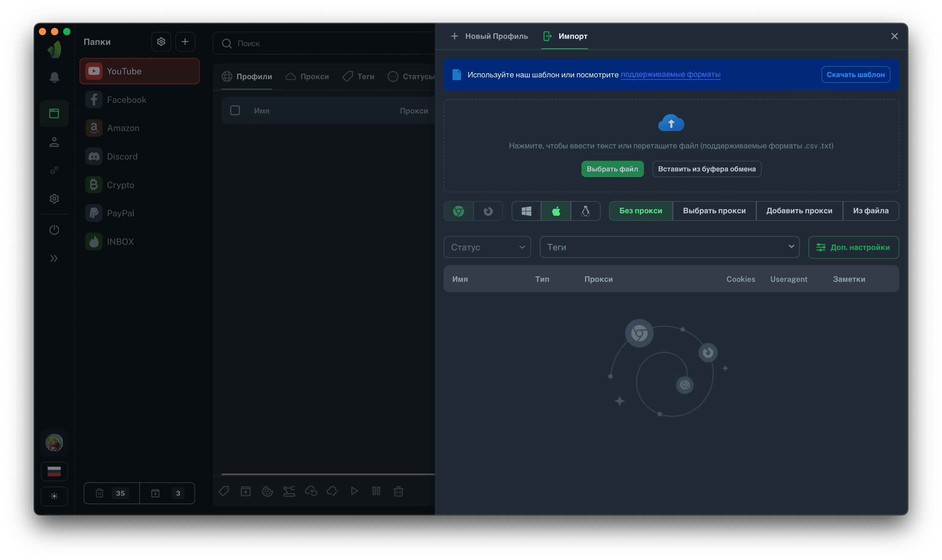The height and width of the screenshot is (560, 942).
Task: Expand the sidebar with double chevron
Action: [54, 258]
